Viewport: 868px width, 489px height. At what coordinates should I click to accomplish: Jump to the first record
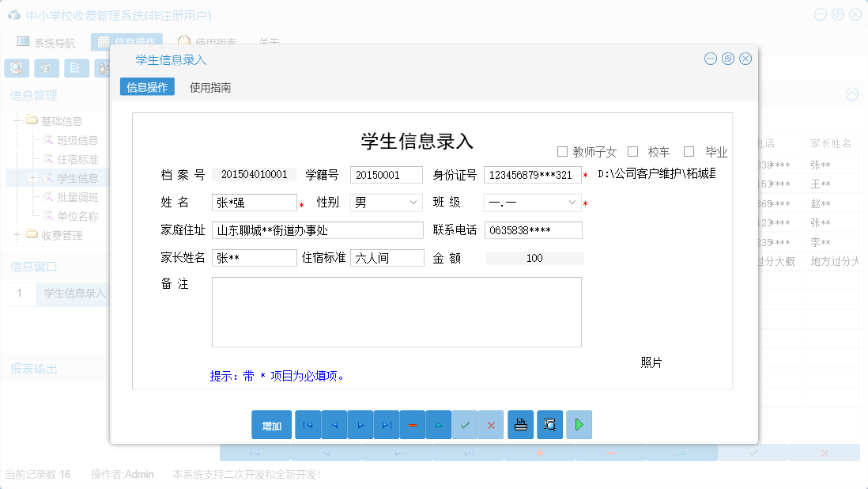[x=308, y=425]
